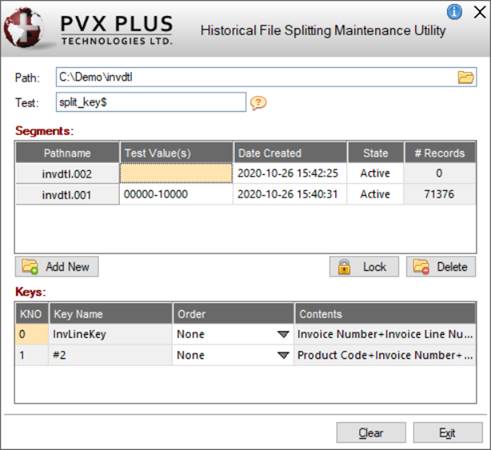Click the Add New folder icon
491x450 pixels.
click(x=30, y=267)
